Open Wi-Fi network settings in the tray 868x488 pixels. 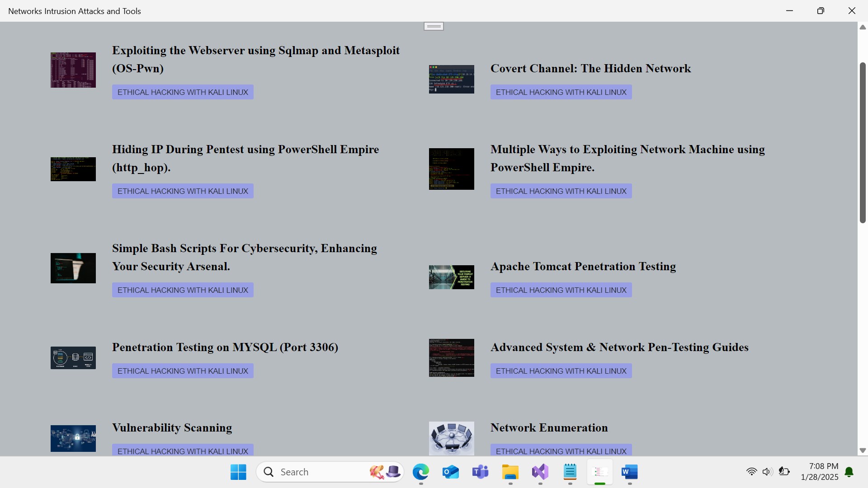pos(751,472)
